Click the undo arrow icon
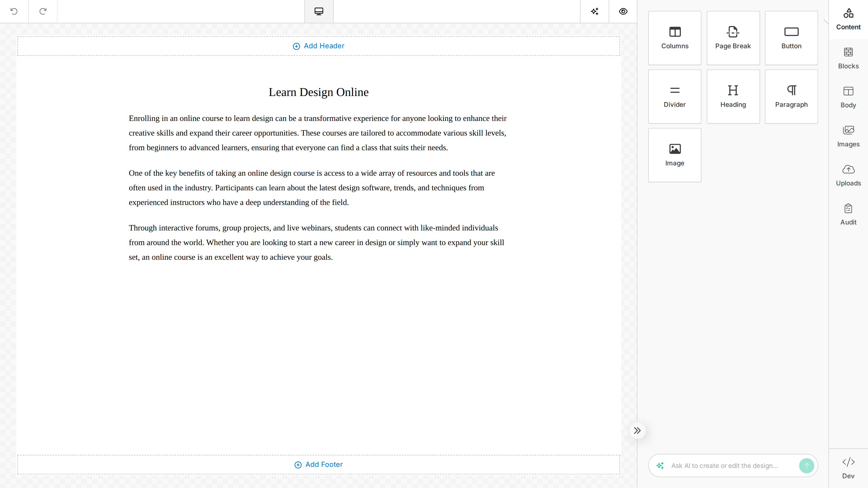 coord(14,11)
